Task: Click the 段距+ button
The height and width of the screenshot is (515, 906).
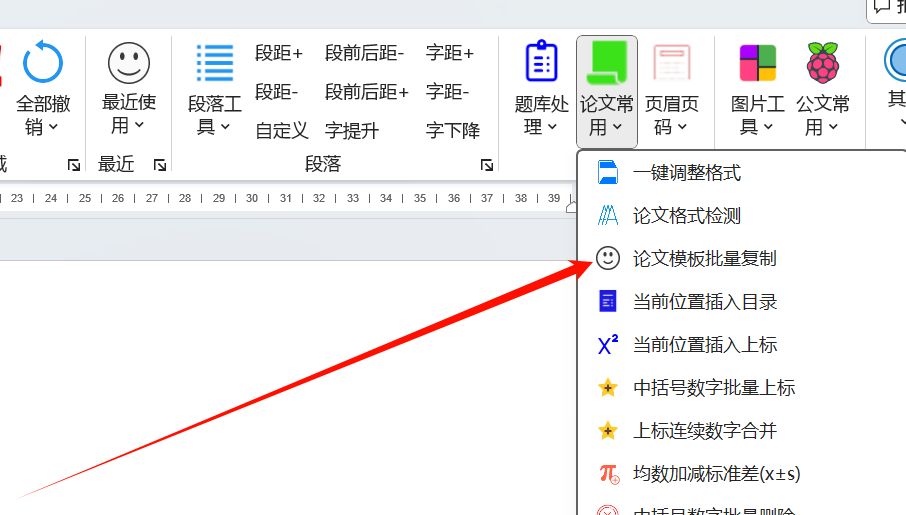Action: pyautogui.click(x=279, y=53)
